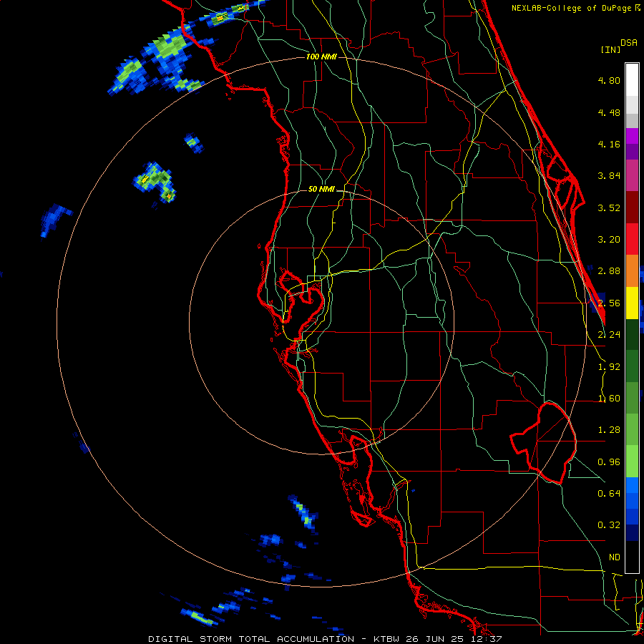Select the dark red legend swatch
This screenshot has height=644, width=644.
(x=632, y=208)
